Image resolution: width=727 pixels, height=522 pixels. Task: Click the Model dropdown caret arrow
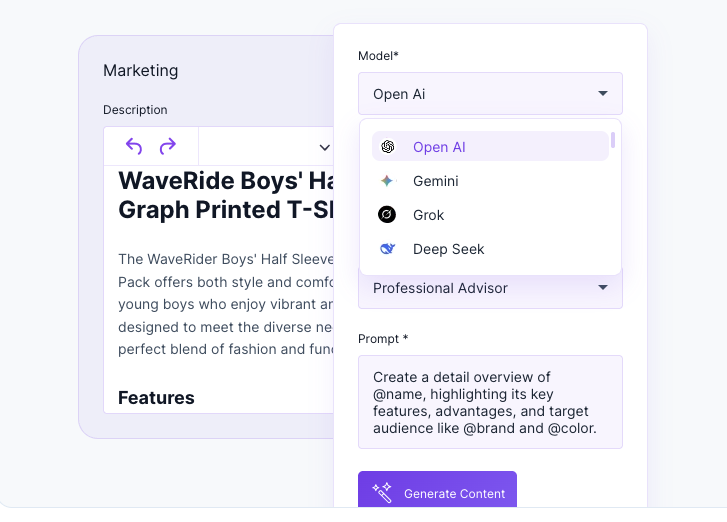point(603,94)
